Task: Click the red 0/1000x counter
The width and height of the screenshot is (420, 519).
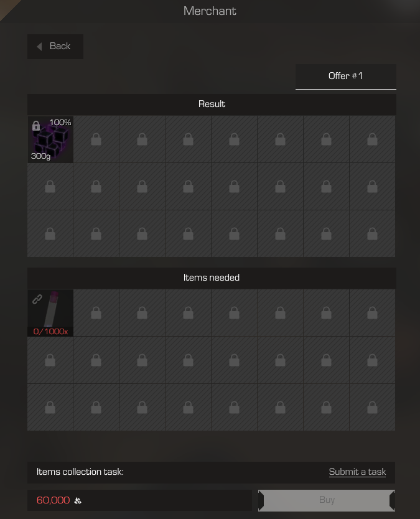Action: 50,331
